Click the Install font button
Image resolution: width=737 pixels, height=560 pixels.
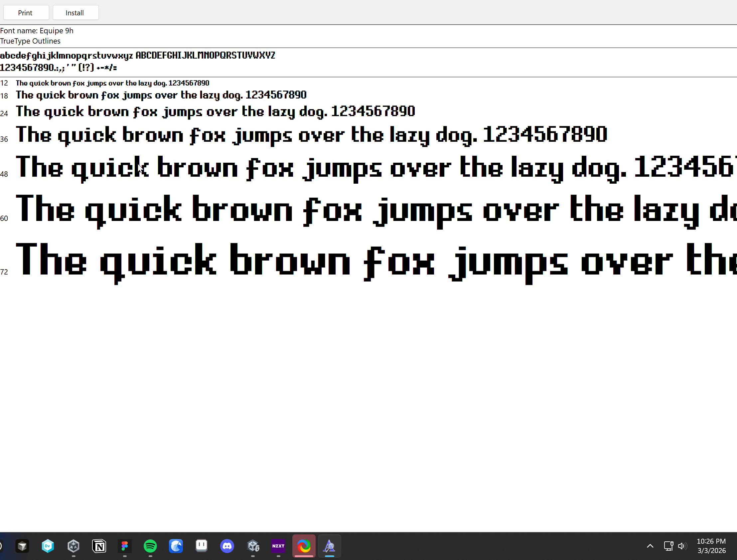tap(75, 13)
